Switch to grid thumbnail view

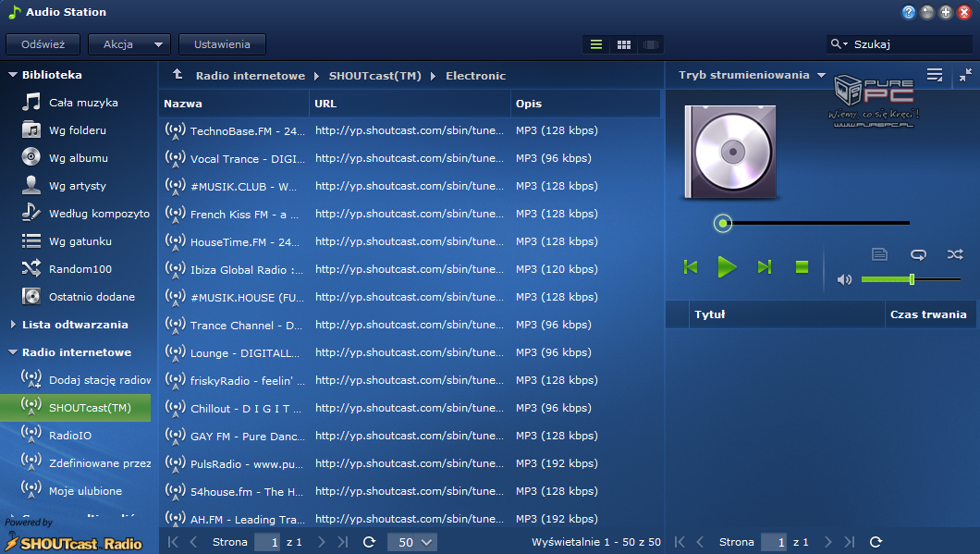[624, 44]
